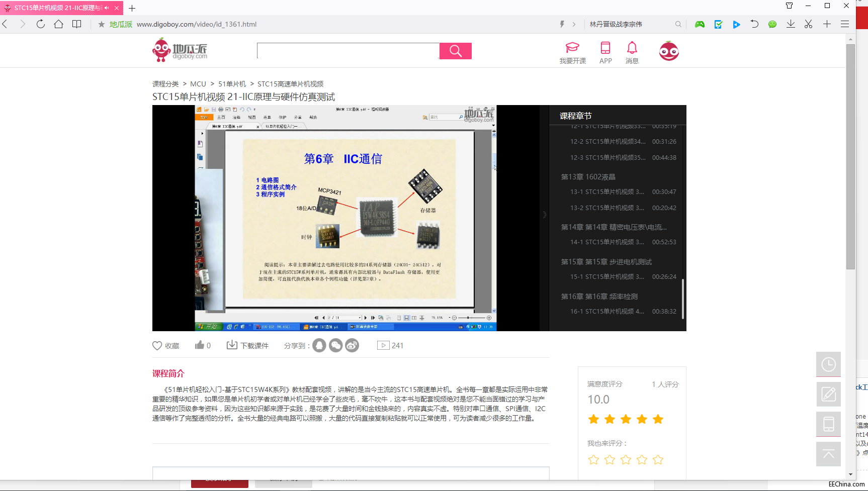868x491 pixels.
Task: Click the 下载课件 download link
Action: point(247,345)
